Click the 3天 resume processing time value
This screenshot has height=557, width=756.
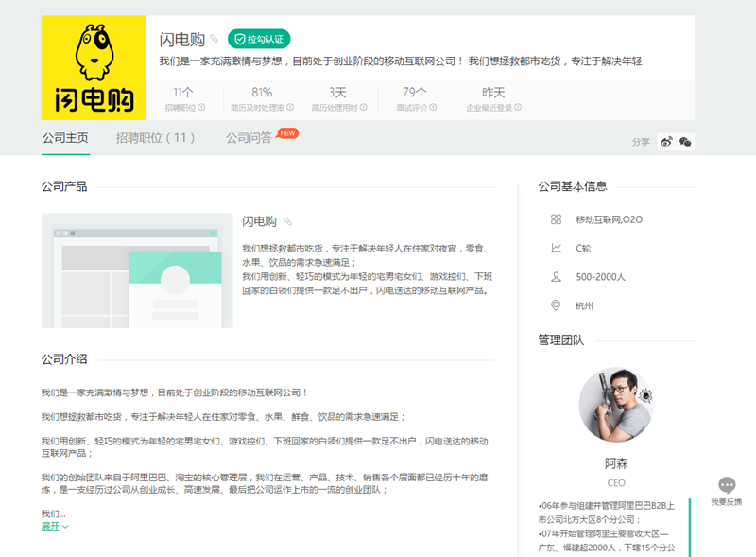(x=337, y=92)
